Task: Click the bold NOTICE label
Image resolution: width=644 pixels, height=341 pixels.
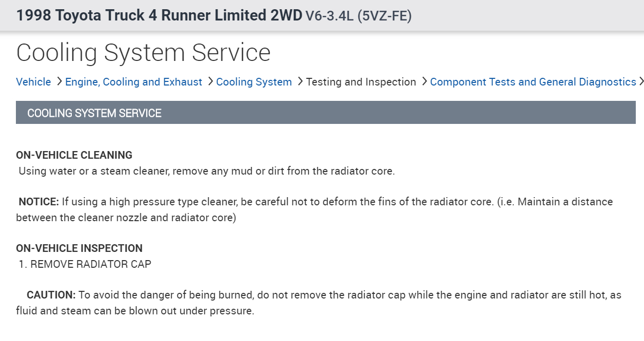Action: 39,202
